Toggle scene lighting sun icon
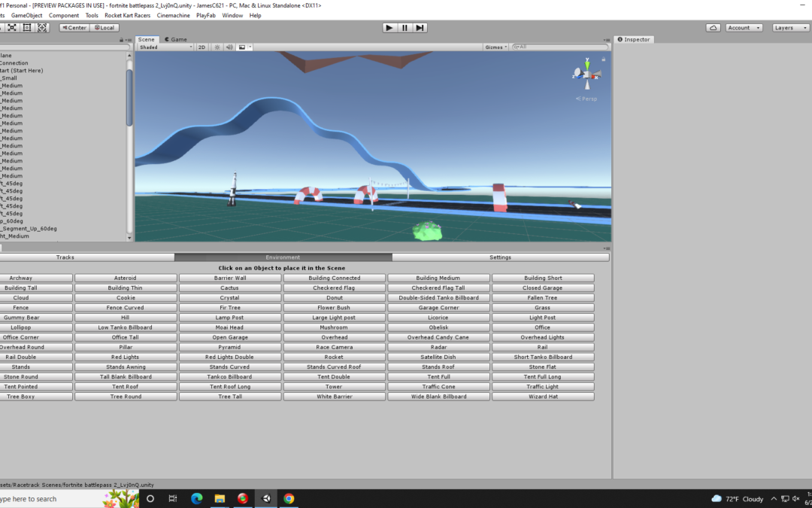Image resolution: width=812 pixels, height=508 pixels. pyautogui.click(x=217, y=47)
